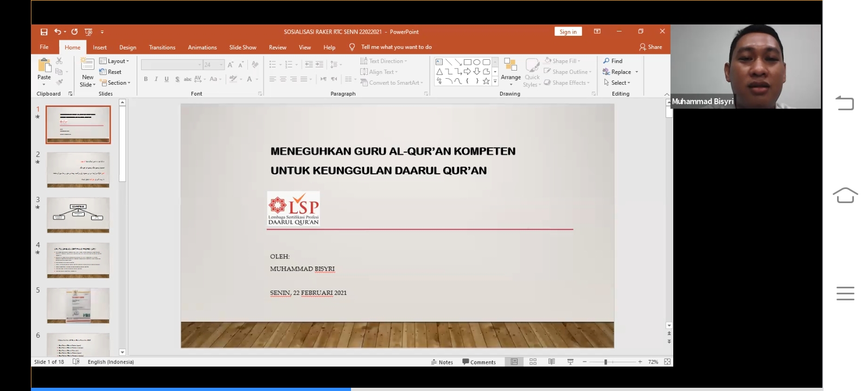The height and width of the screenshot is (391, 868).
Task: Open the File tab
Action: [x=44, y=47]
